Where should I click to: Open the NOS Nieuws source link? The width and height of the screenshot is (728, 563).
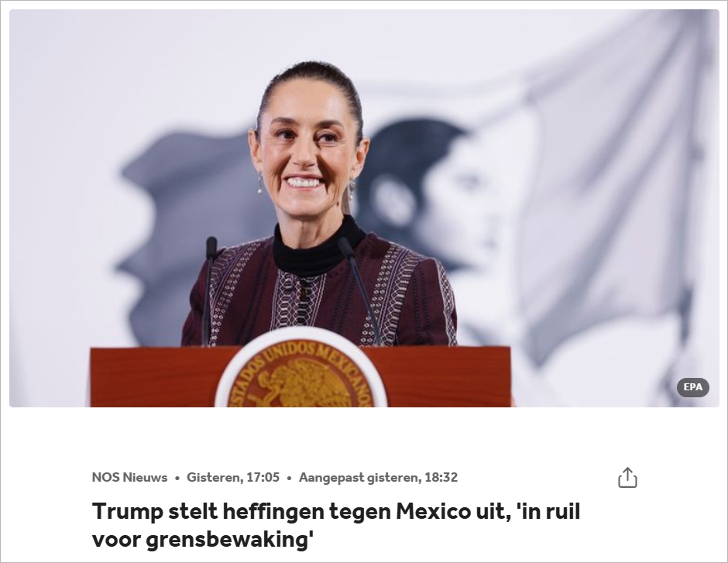tap(129, 477)
